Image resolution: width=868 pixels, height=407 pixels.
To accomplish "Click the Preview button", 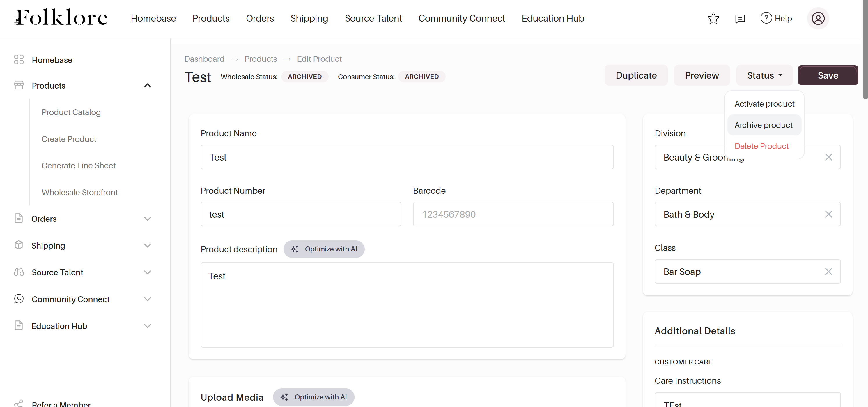I will pyautogui.click(x=702, y=75).
